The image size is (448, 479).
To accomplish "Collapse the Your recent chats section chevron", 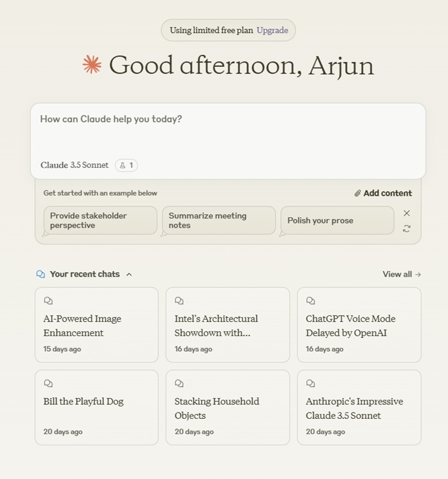I will coord(129,275).
